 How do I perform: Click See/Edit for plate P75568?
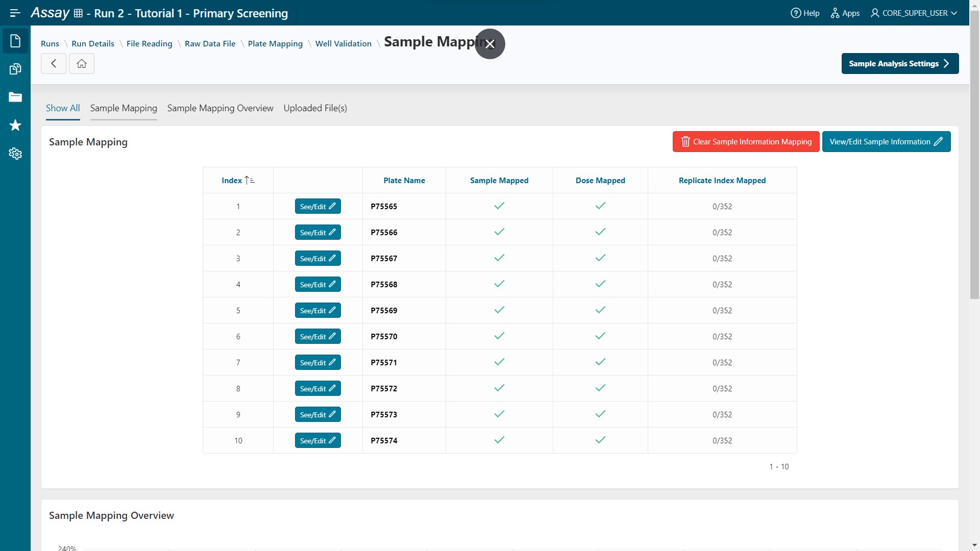[317, 285]
